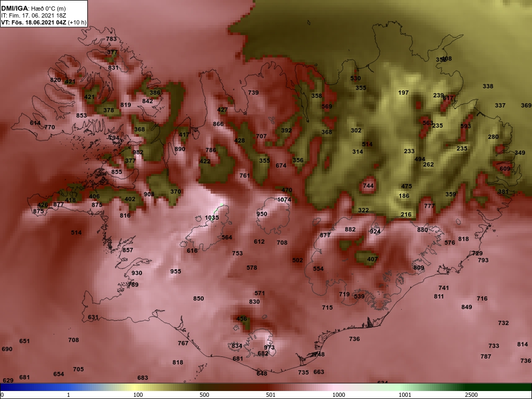Viewport: 532px width, 399px height.
Task: Click the map value 739
Action: point(253,93)
